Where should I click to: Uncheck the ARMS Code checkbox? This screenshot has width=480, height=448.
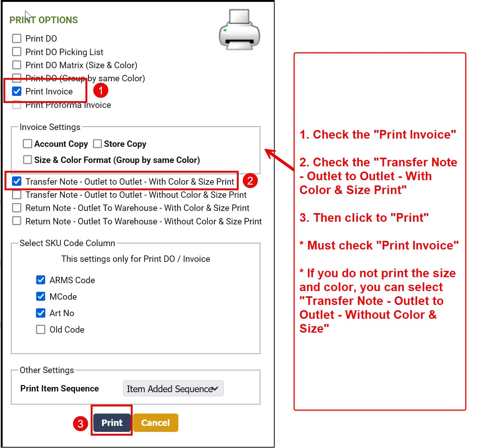pyautogui.click(x=41, y=280)
